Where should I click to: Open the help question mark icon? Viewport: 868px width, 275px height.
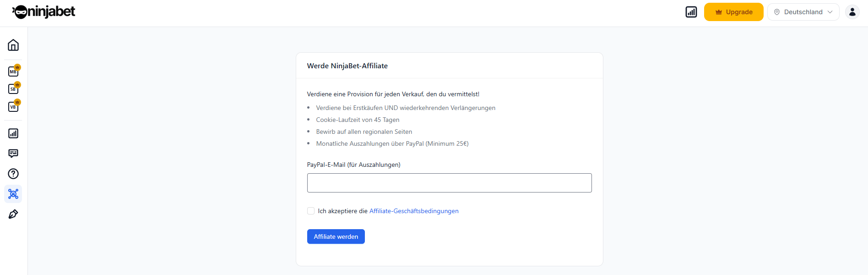[x=13, y=174]
